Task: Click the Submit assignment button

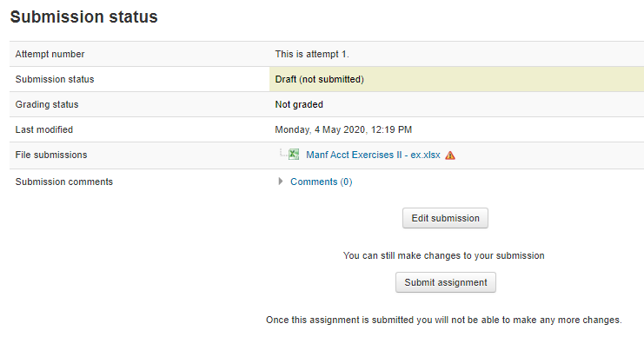Action: pyautogui.click(x=446, y=282)
